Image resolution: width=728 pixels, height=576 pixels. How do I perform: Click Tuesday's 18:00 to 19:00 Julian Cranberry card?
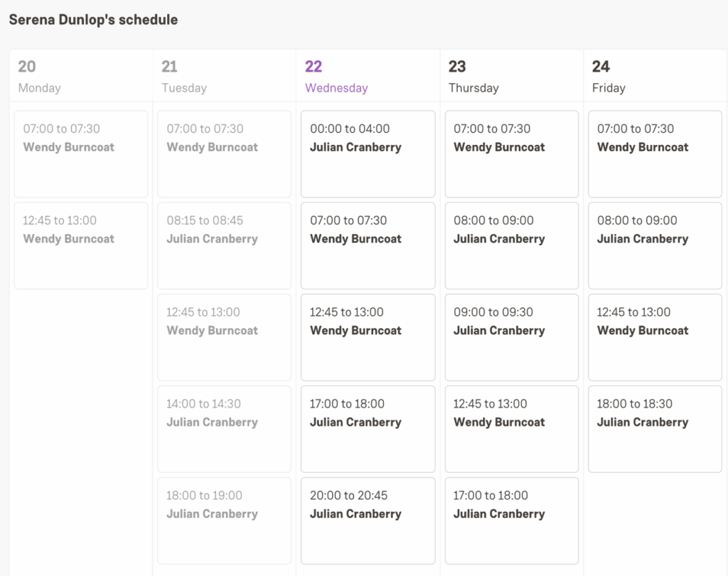225,521
